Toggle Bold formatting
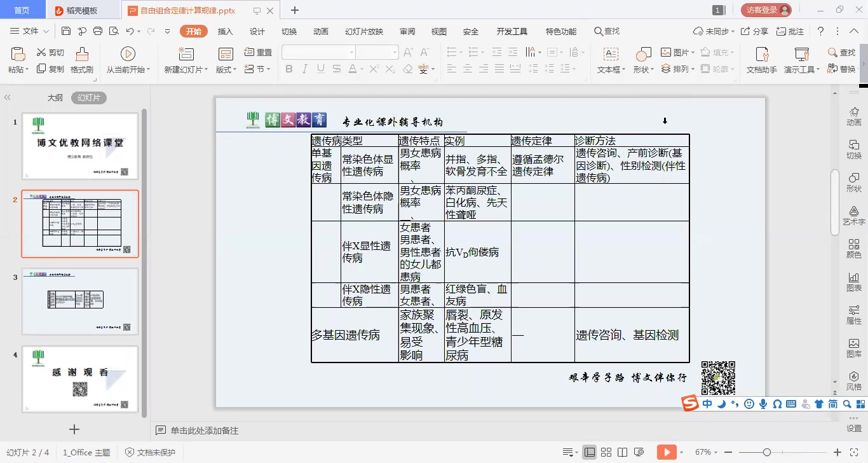Screen dimensions: 868x463 click(x=289, y=69)
